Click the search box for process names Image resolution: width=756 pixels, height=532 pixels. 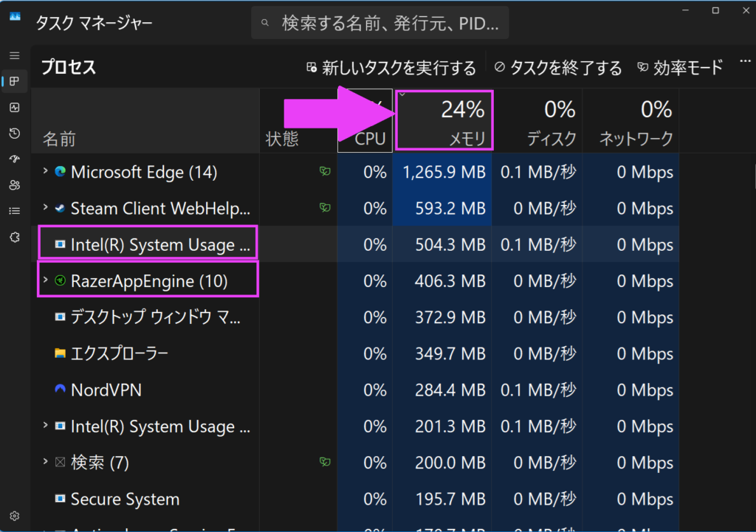click(380, 24)
